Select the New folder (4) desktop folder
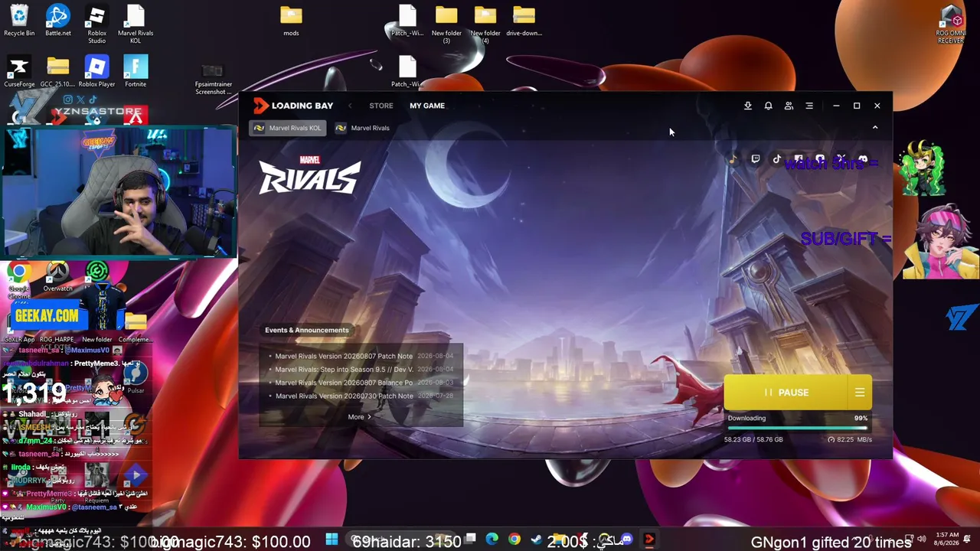The width and height of the screenshot is (980, 551). pos(485,24)
